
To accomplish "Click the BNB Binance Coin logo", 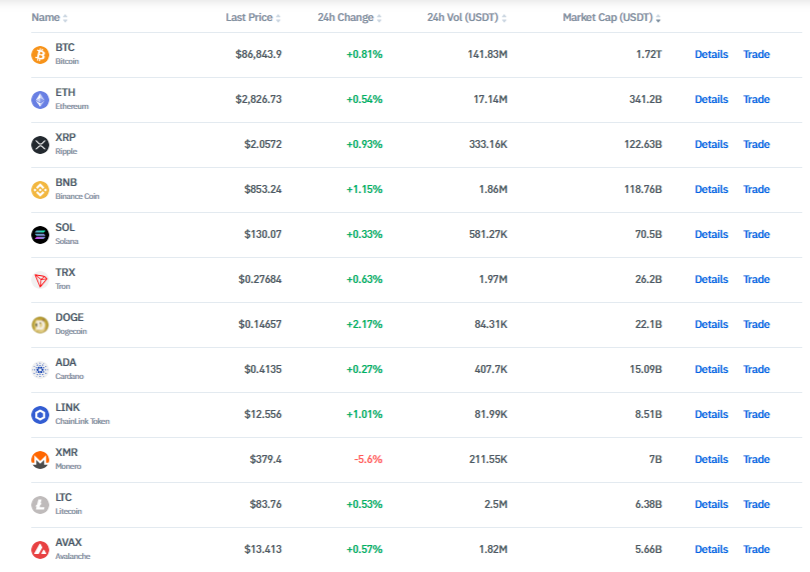I will point(40,190).
